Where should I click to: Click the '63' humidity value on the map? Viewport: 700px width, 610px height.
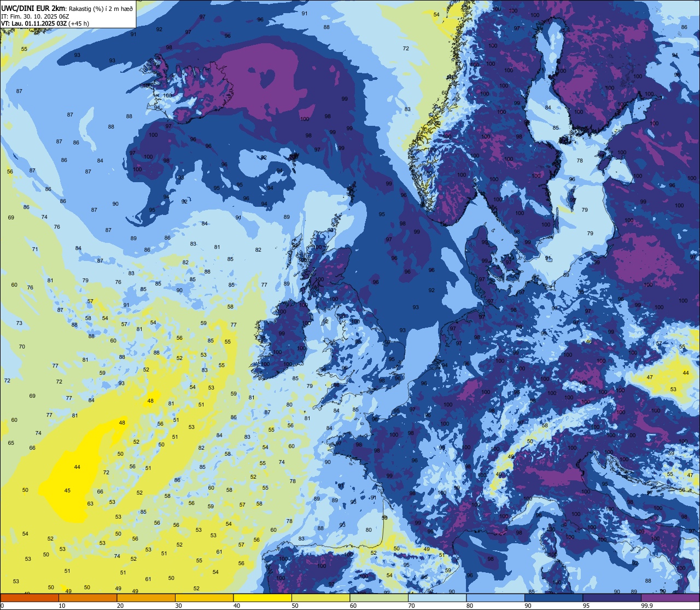[90, 504]
